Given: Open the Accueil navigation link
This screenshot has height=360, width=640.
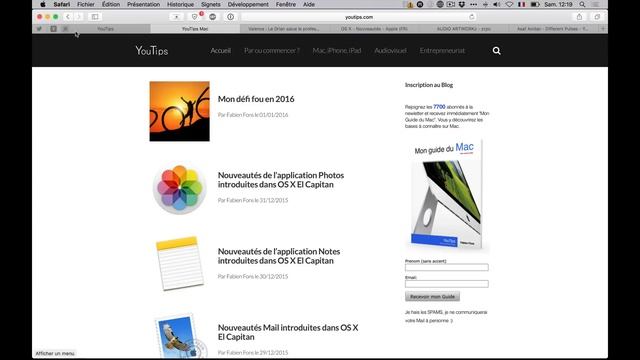Looking at the screenshot, I should [220, 51].
